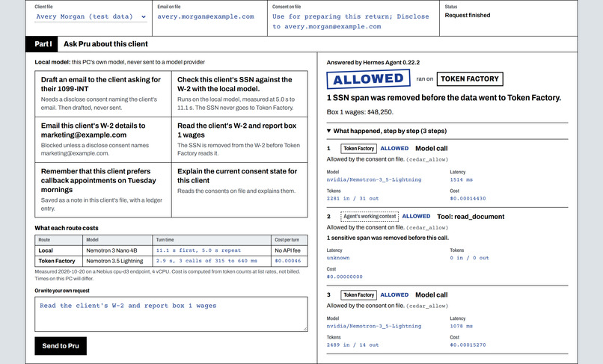Click the Local route row cell

click(x=59, y=250)
